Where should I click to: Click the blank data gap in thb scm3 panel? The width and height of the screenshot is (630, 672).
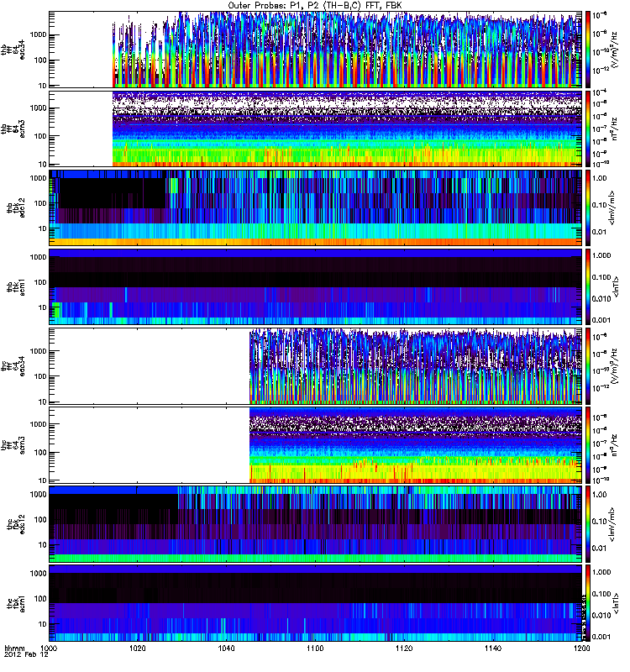click(81, 128)
